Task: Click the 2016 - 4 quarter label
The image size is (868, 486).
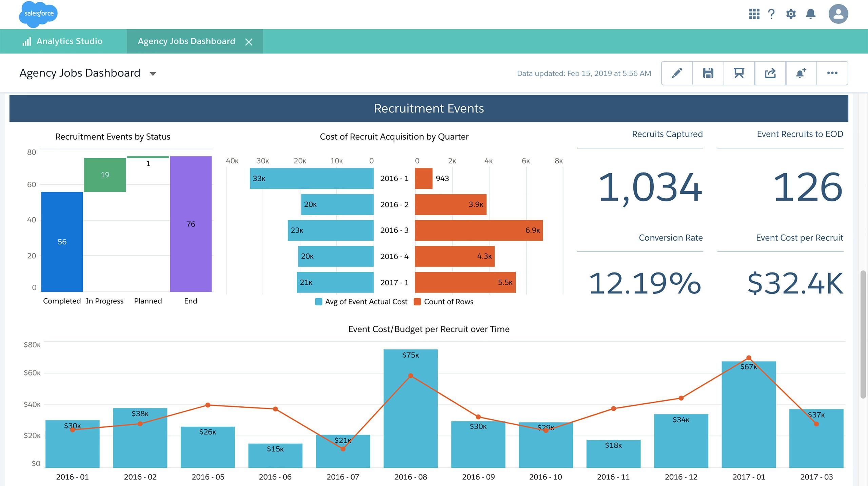Action: click(394, 257)
